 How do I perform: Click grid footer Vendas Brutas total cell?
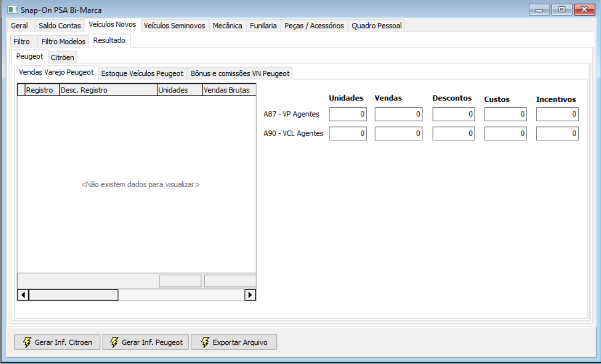pos(230,281)
